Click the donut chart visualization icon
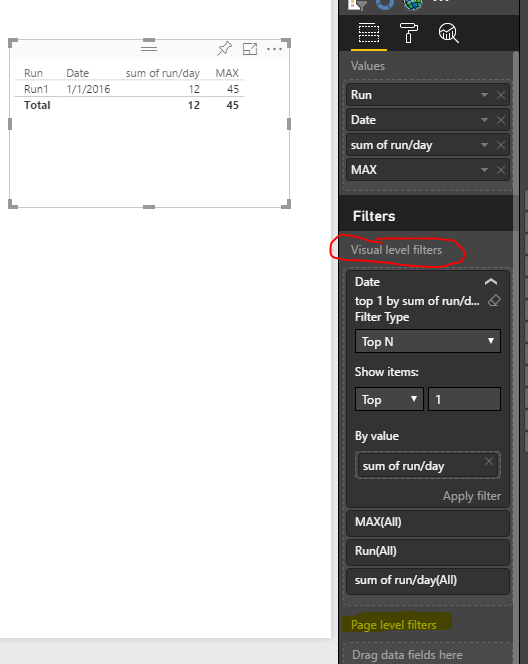 tap(384, 4)
